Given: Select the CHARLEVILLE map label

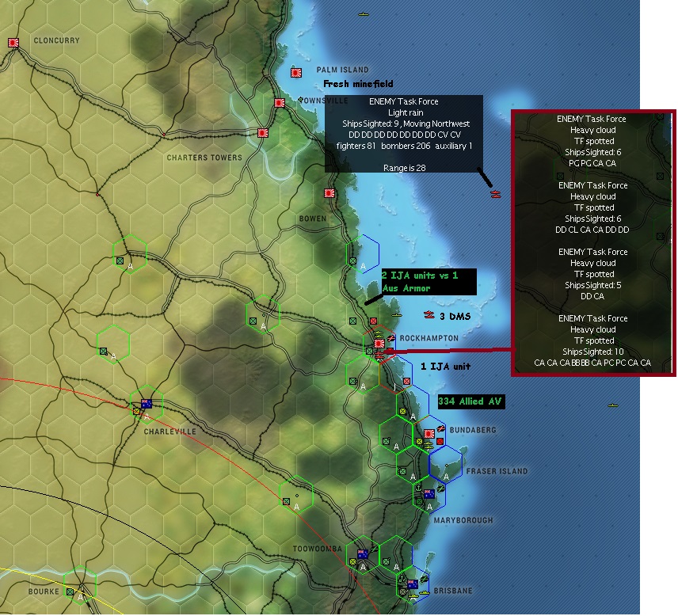Looking at the screenshot, I should pyautogui.click(x=170, y=432).
